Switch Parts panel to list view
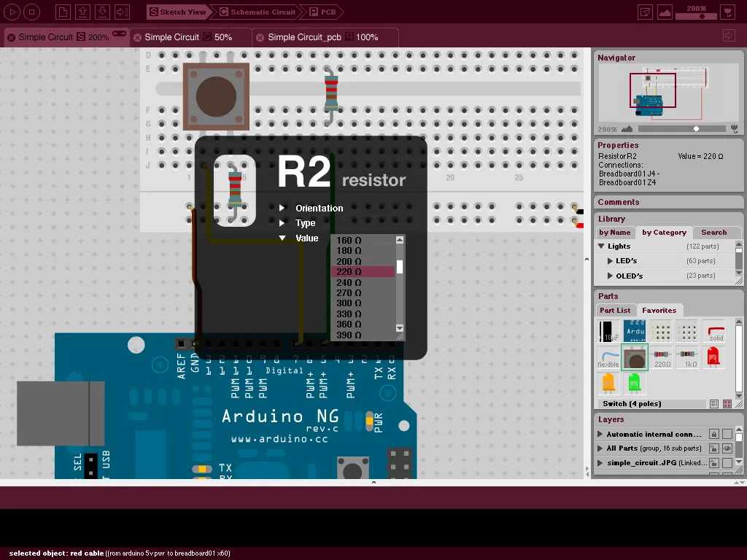Image resolution: width=747 pixels, height=560 pixels. (x=713, y=404)
